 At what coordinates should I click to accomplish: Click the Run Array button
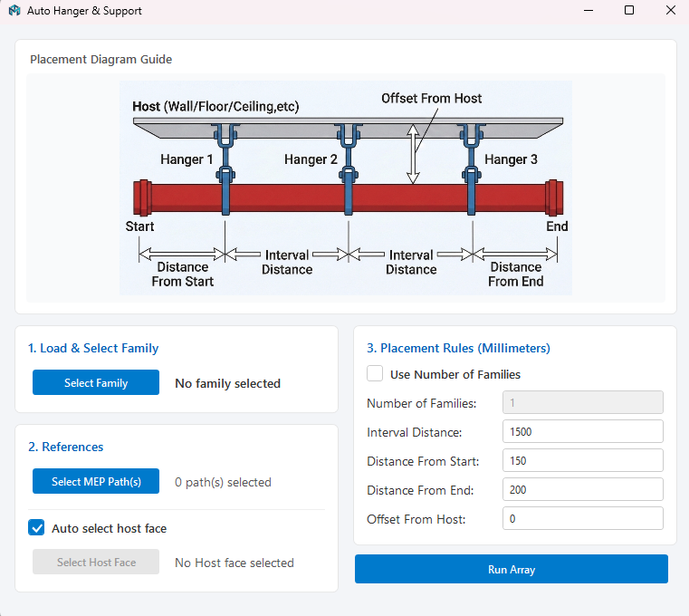(512, 569)
